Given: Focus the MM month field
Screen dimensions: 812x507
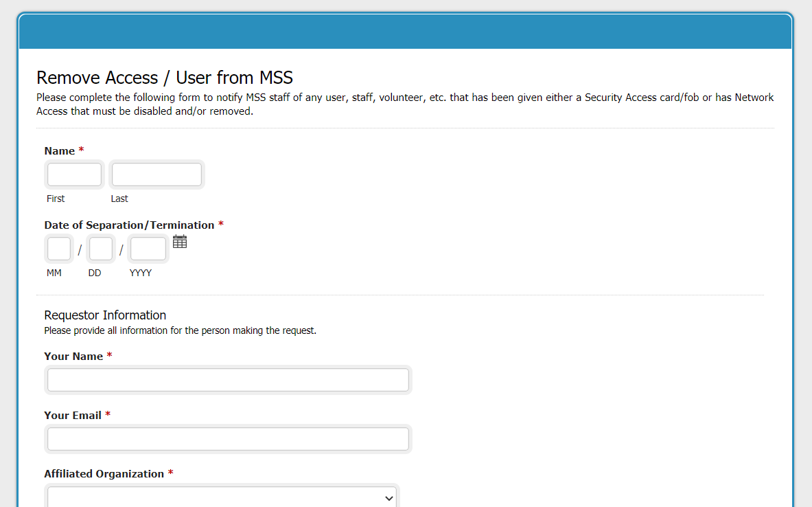Looking at the screenshot, I should 59,249.
